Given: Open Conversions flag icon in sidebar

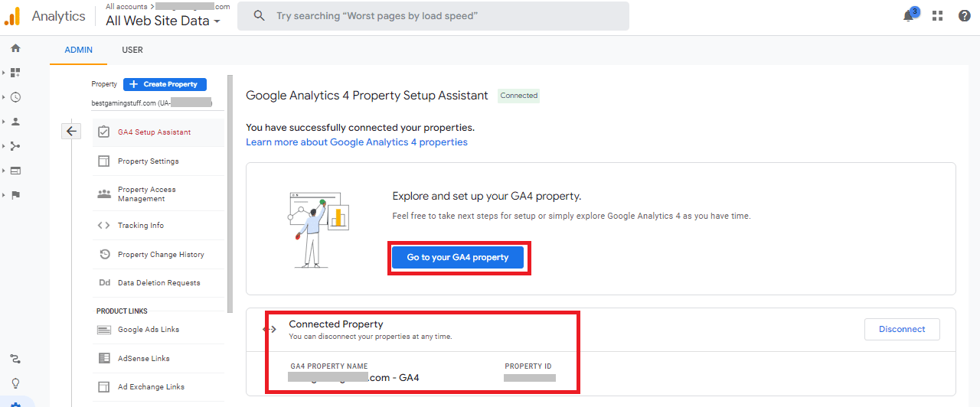Looking at the screenshot, I should pyautogui.click(x=15, y=195).
